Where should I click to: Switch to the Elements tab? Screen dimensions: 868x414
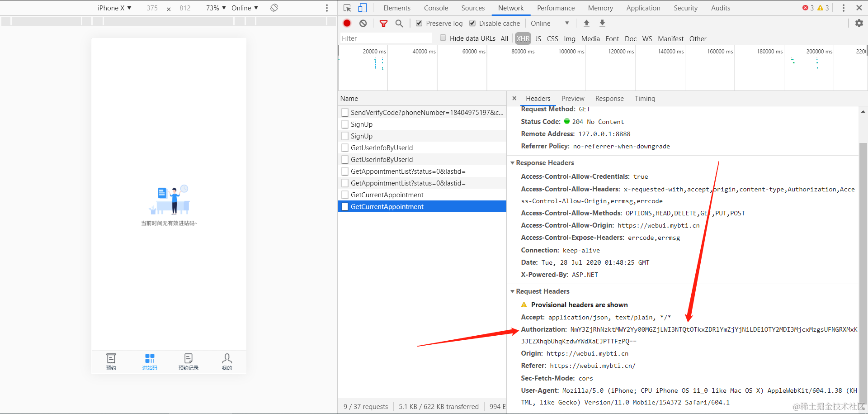coord(397,8)
